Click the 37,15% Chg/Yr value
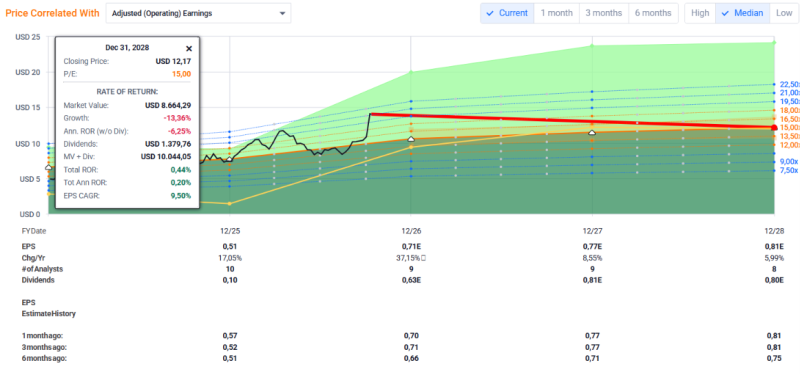Viewport: 800px width, 374px height. tap(409, 258)
